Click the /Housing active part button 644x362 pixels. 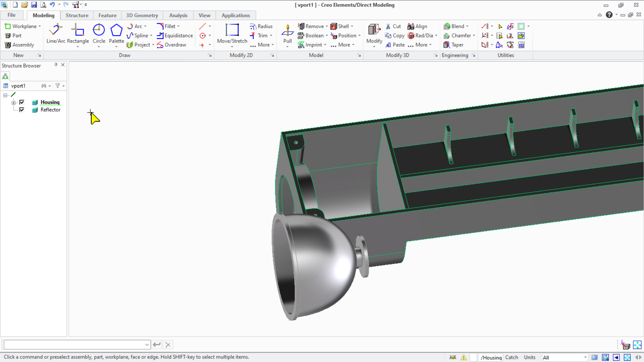(x=491, y=358)
